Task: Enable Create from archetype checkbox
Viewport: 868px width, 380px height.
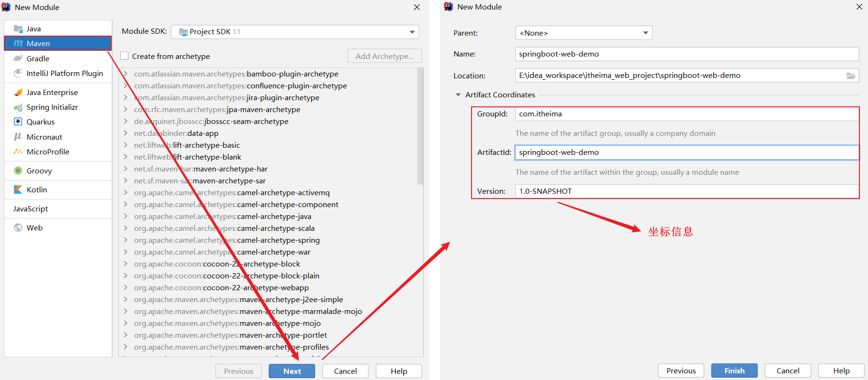Action: (125, 56)
